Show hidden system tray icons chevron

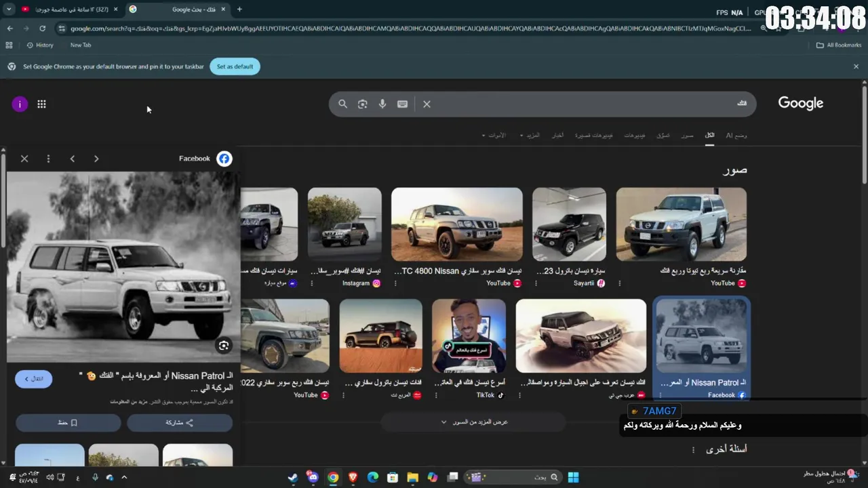pos(124,477)
